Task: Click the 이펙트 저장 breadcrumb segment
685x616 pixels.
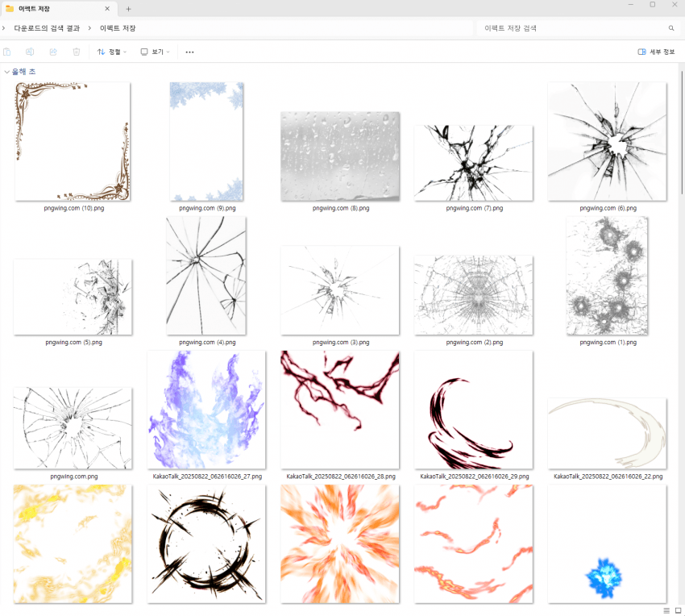Action: coord(118,28)
